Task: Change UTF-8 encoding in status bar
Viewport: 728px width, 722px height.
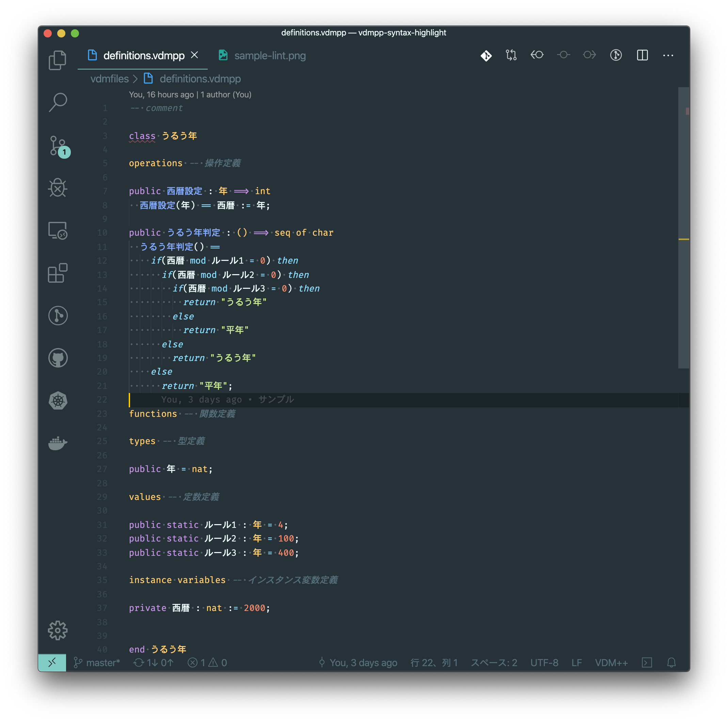Action: tap(544, 662)
